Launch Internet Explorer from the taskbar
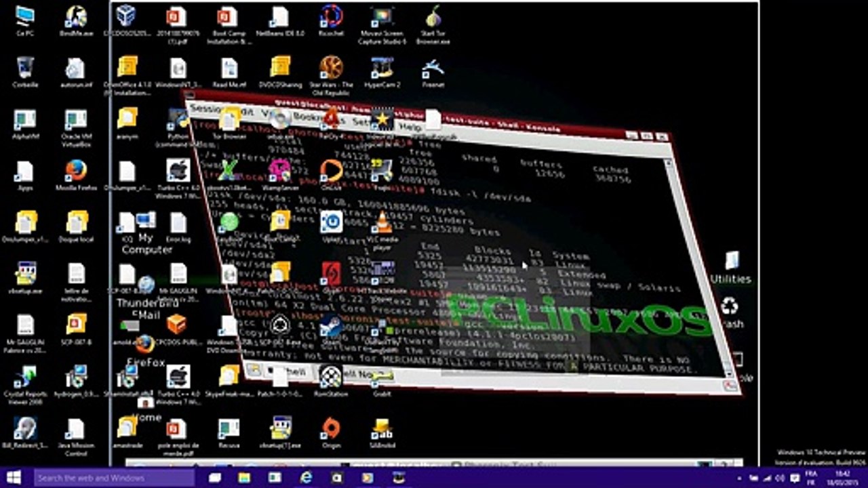This screenshot has width=868, height=488. point(306,478)
